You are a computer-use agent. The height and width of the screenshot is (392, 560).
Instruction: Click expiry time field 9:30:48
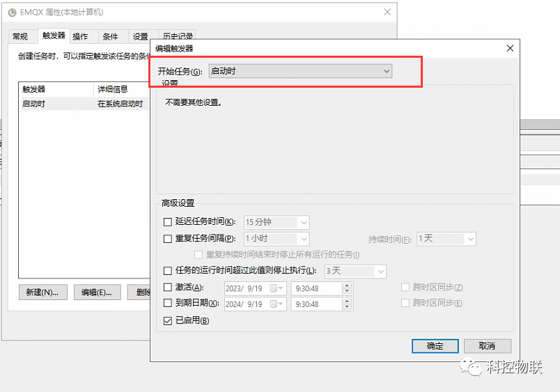[x=316, y=304]
